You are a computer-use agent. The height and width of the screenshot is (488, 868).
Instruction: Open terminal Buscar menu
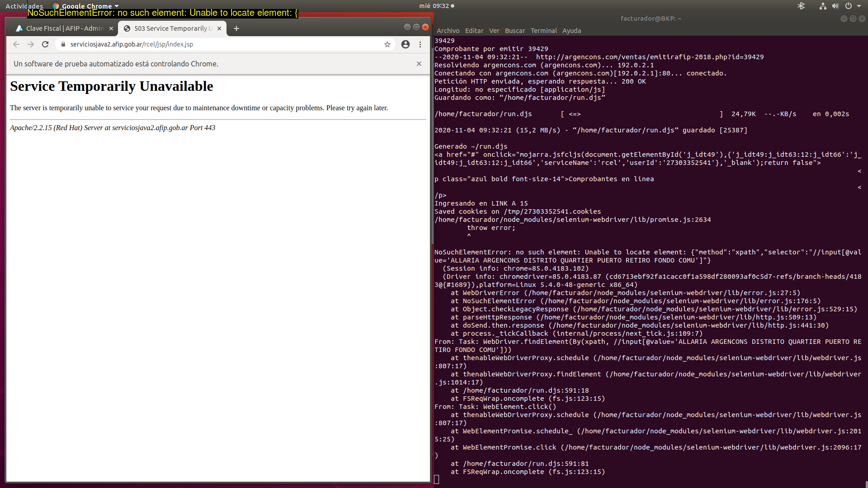515,31
